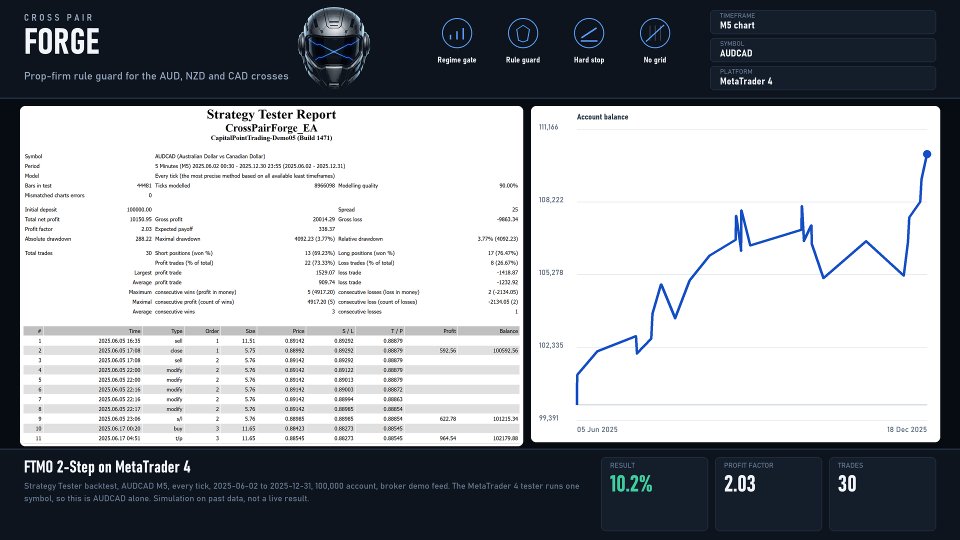The image size is (960, 540).
Task: Click the Balance column header
Action: click(509, 331)
